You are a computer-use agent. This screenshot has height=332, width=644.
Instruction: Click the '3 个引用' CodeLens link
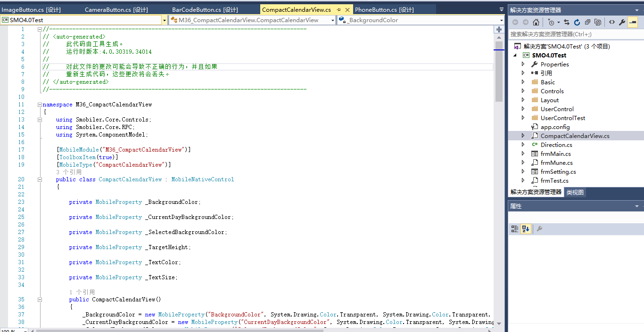pyautogui.click(x=68, y=172)
